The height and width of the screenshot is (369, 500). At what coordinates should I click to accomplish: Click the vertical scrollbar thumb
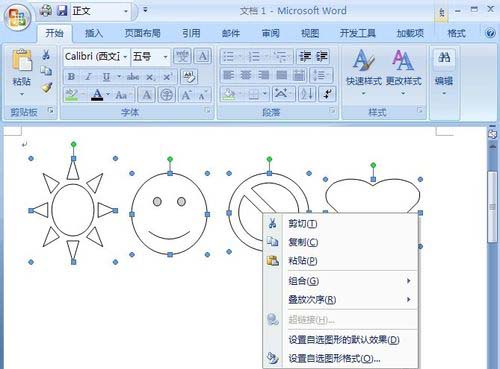(492, 207)
